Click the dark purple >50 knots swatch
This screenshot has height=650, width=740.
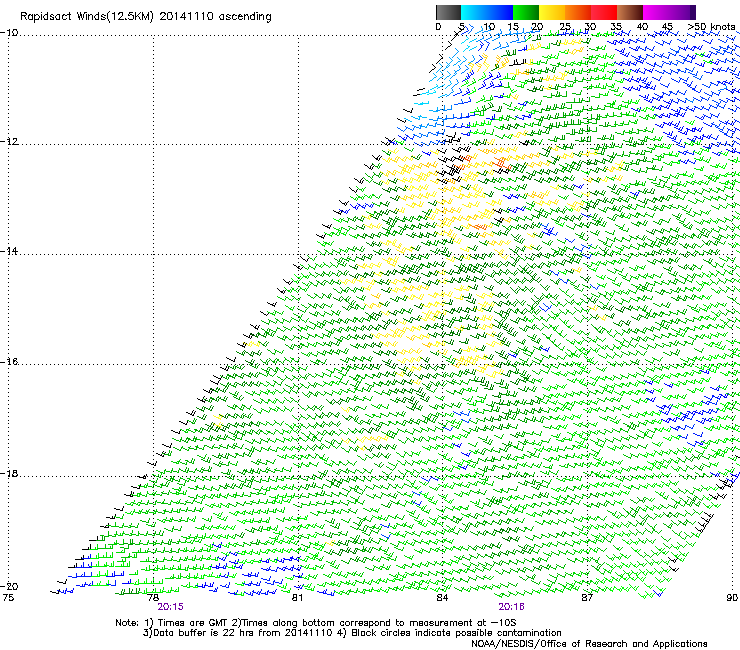pyautogui.click(x=693, y=12)
